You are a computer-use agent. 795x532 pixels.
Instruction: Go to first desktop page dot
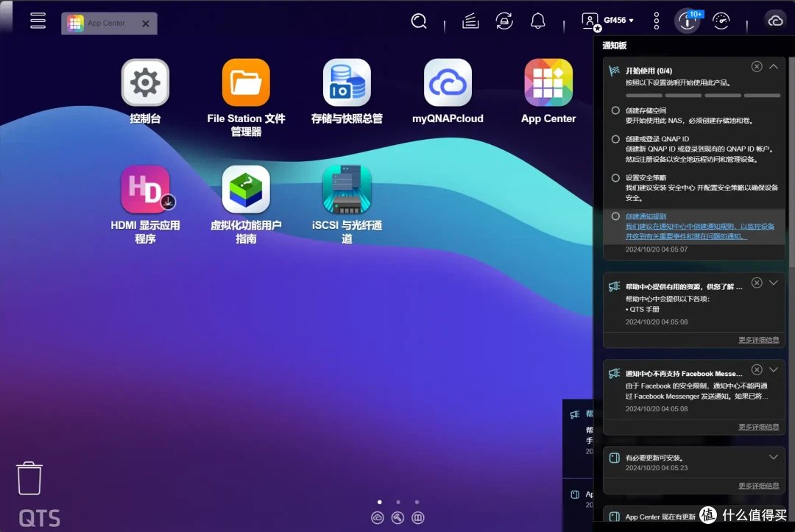380,502
